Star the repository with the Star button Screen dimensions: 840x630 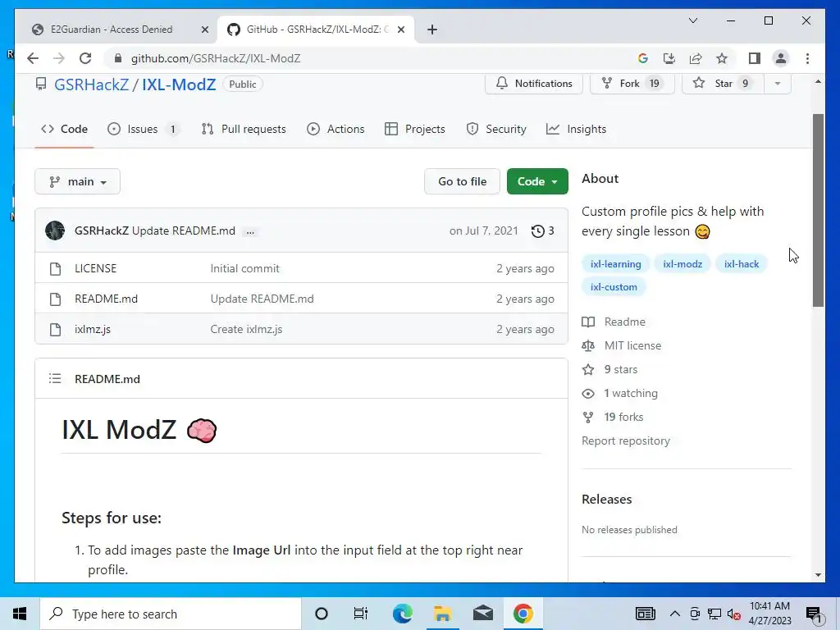(x=723, y=84)
